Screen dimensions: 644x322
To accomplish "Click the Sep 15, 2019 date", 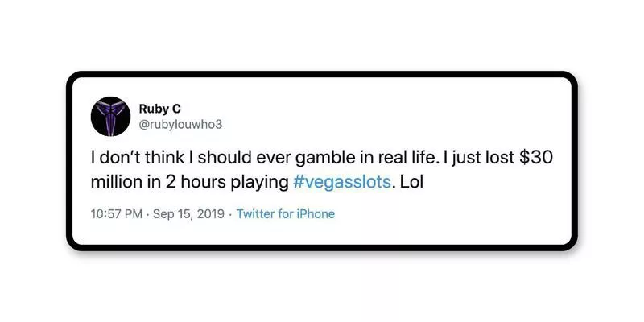I will pos(188,214).
